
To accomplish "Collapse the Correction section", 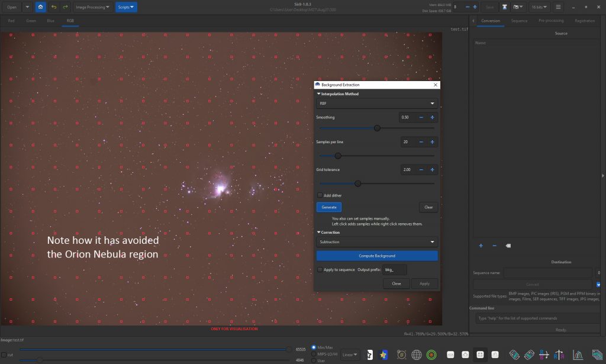I will (x=318, y=232).
